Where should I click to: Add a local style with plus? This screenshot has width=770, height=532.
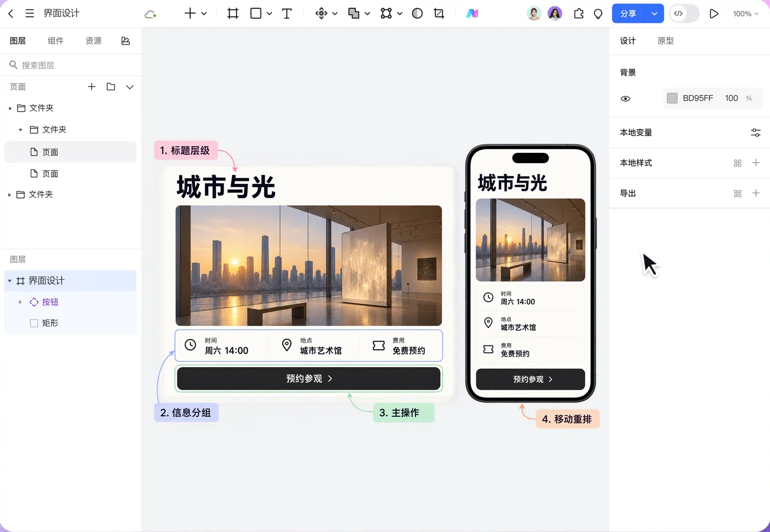tap(756, 163)
